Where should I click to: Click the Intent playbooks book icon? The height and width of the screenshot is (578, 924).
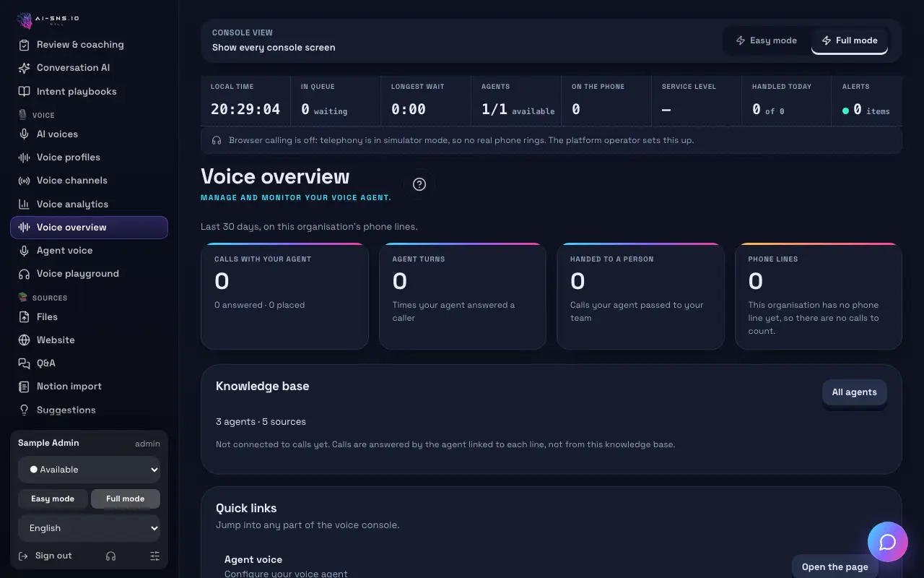coord(25,92)
